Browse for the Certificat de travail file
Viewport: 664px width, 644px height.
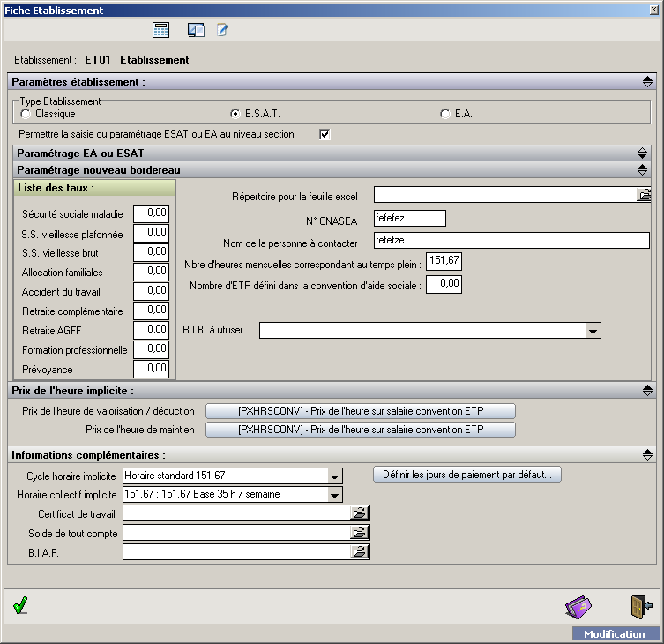(x=360, y=513)
